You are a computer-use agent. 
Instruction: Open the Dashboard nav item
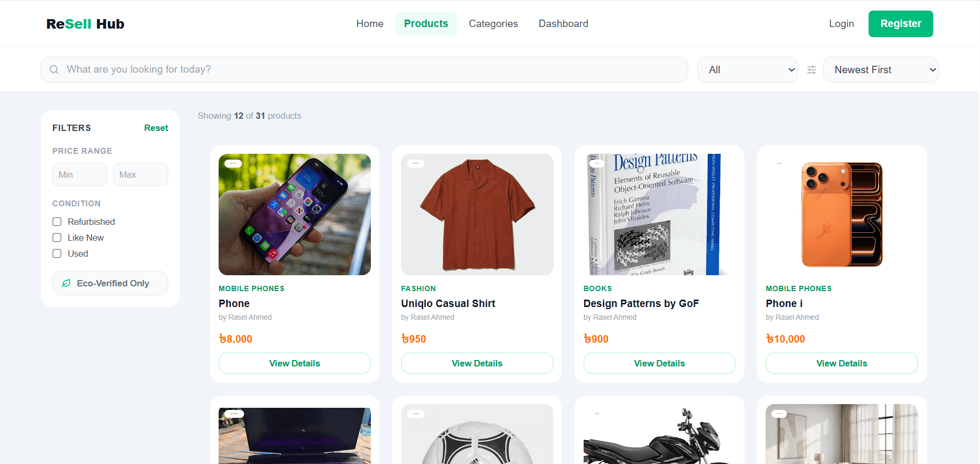563,24
